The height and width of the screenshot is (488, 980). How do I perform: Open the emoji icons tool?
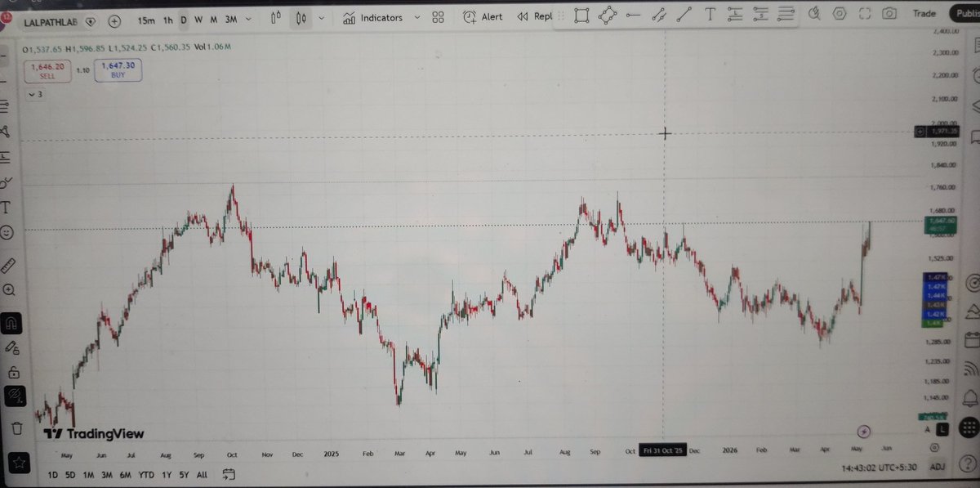tap(7, 233)
